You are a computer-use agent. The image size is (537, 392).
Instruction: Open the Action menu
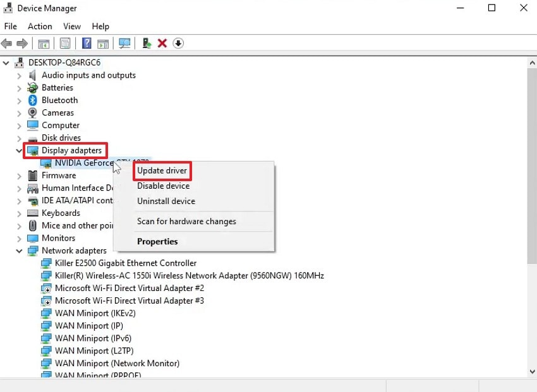pos(40,27)
